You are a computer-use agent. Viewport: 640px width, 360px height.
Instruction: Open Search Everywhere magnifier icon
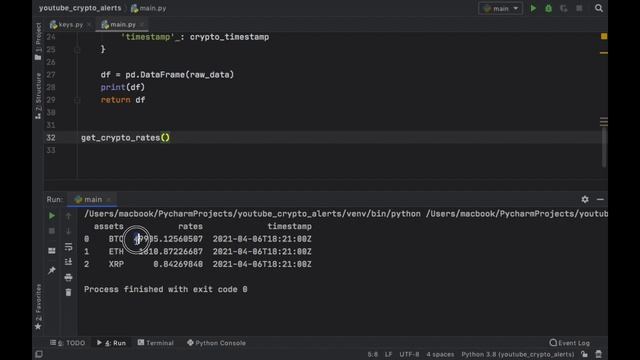coord(598,8)
